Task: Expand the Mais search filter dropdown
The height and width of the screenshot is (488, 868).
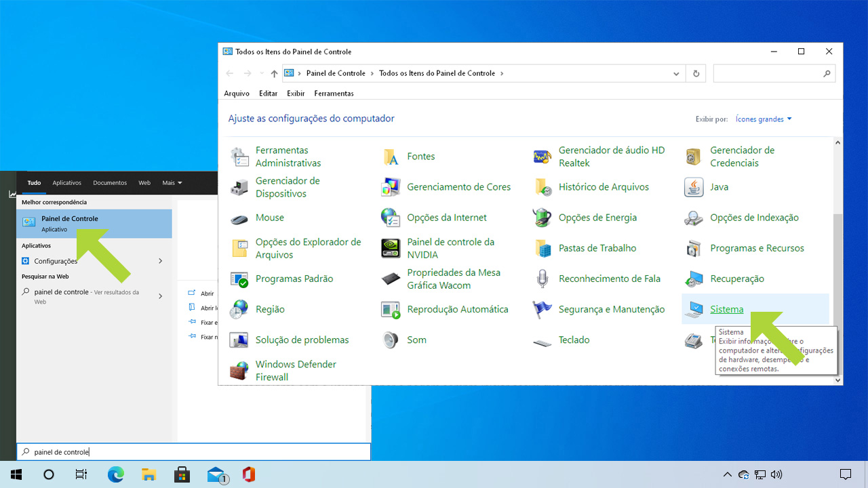Action: point(172,183)
